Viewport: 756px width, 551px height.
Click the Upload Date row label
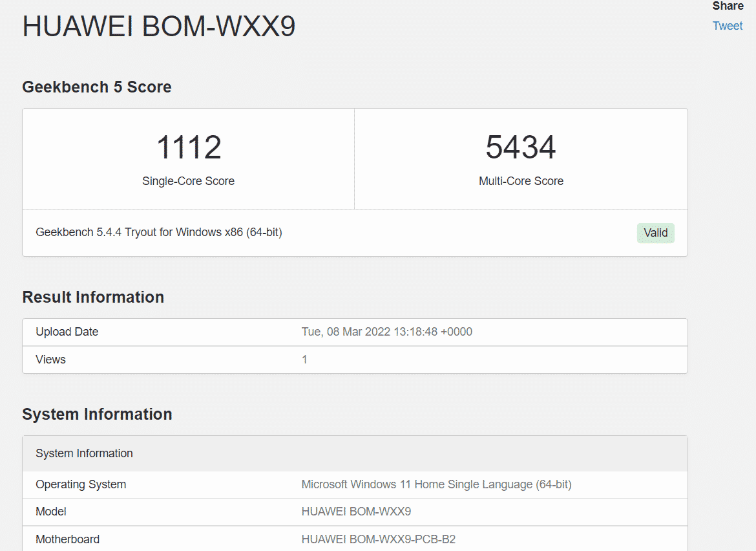(x=67, y=332)
